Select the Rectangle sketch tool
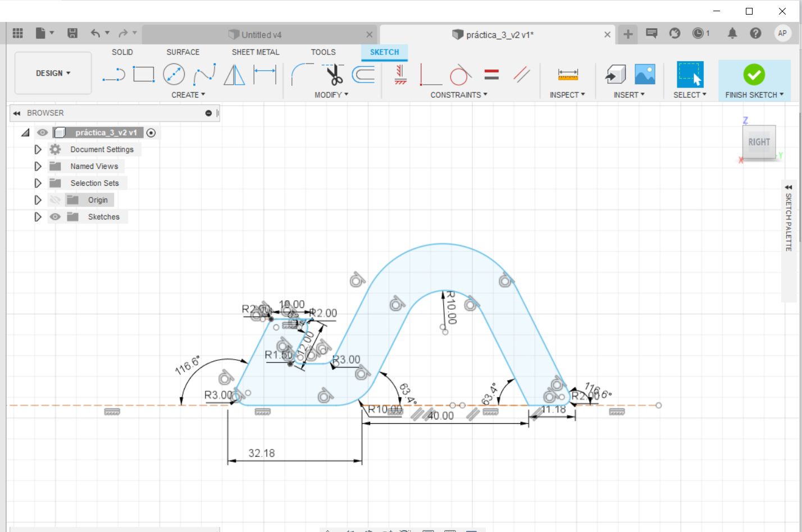The width and height of the screenshot is (802, 532). (144, 74)
